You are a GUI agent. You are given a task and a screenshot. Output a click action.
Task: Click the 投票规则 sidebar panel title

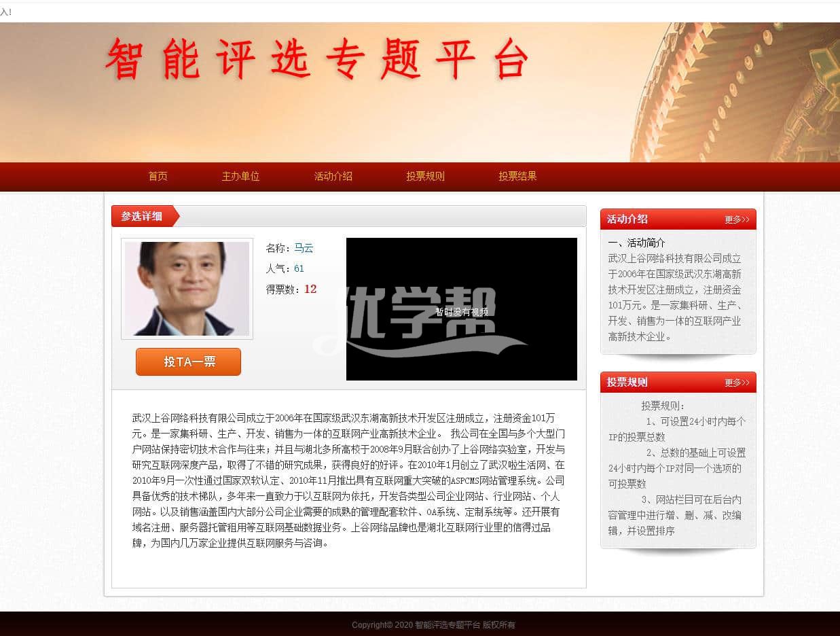coord(627,382)
